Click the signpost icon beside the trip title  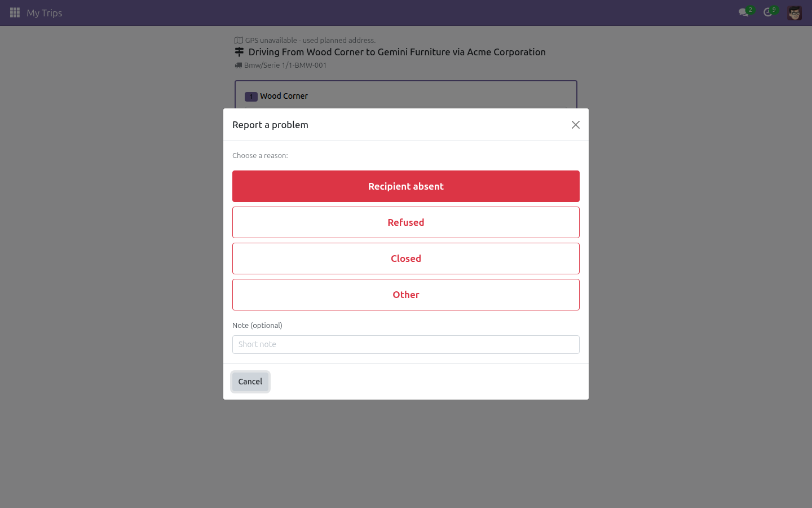pyautogui.click(x=239, y=52)
